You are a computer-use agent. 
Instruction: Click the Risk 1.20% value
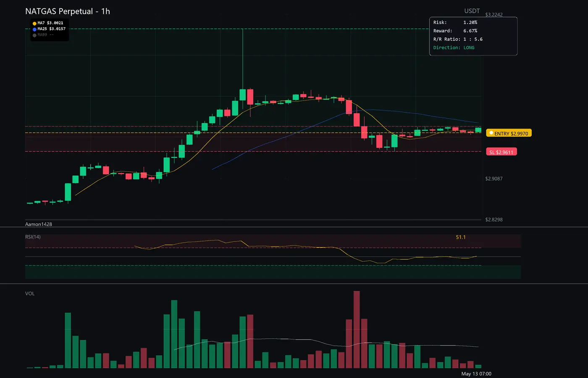click(470, 22)
